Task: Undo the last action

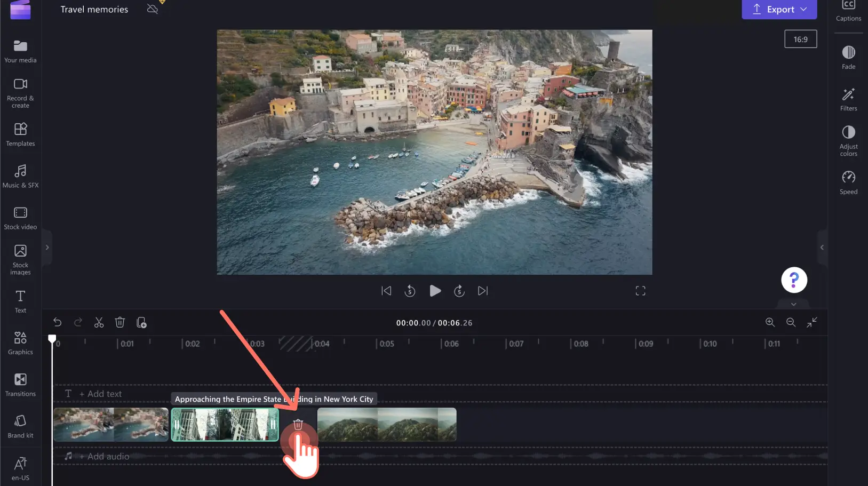Action: (x=57, y=322)
